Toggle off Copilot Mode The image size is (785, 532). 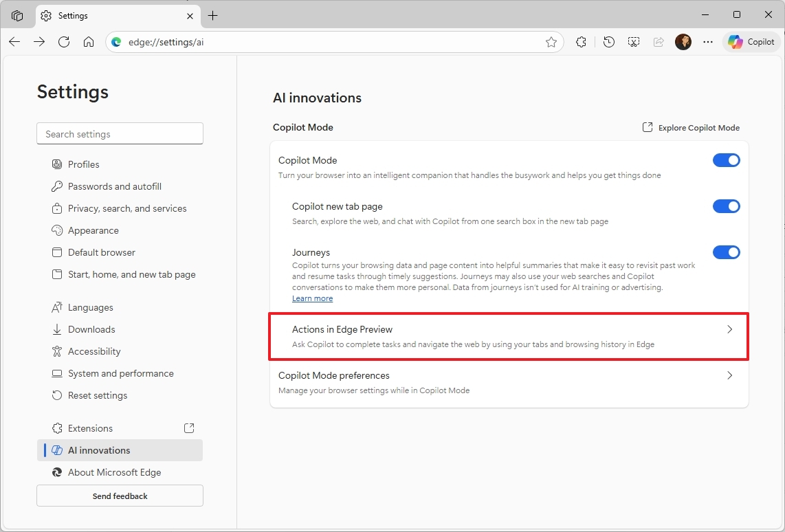(727, 160)
